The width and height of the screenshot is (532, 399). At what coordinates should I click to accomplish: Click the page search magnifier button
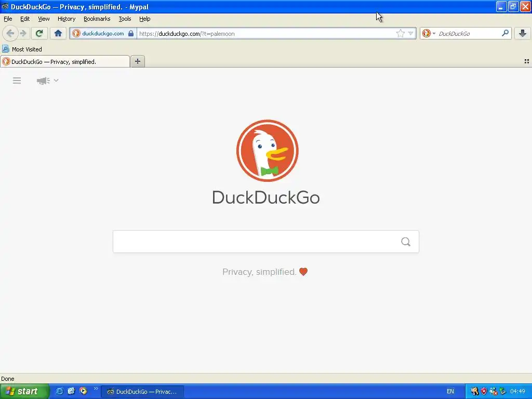[x=405, y=242]
